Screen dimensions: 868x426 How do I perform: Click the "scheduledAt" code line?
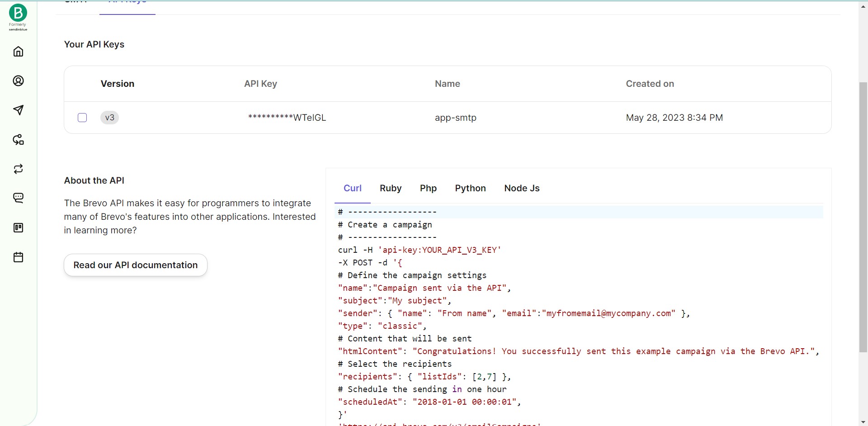pos(429,402)
